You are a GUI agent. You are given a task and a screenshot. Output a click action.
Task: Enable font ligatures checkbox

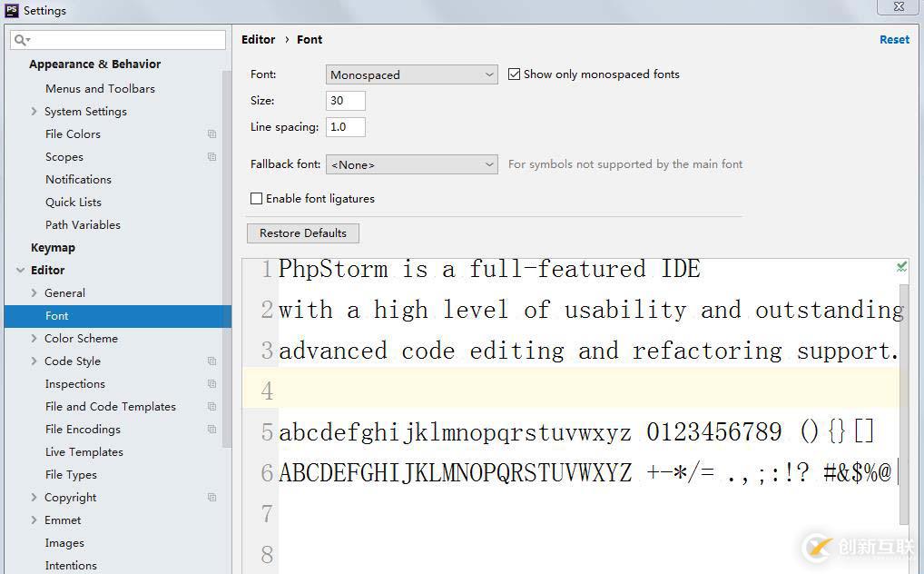256,199
